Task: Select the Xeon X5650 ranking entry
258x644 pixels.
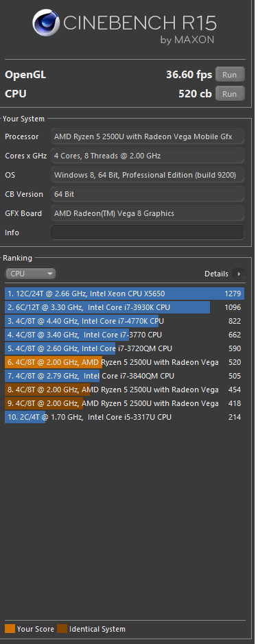Action: coord(124,294)
